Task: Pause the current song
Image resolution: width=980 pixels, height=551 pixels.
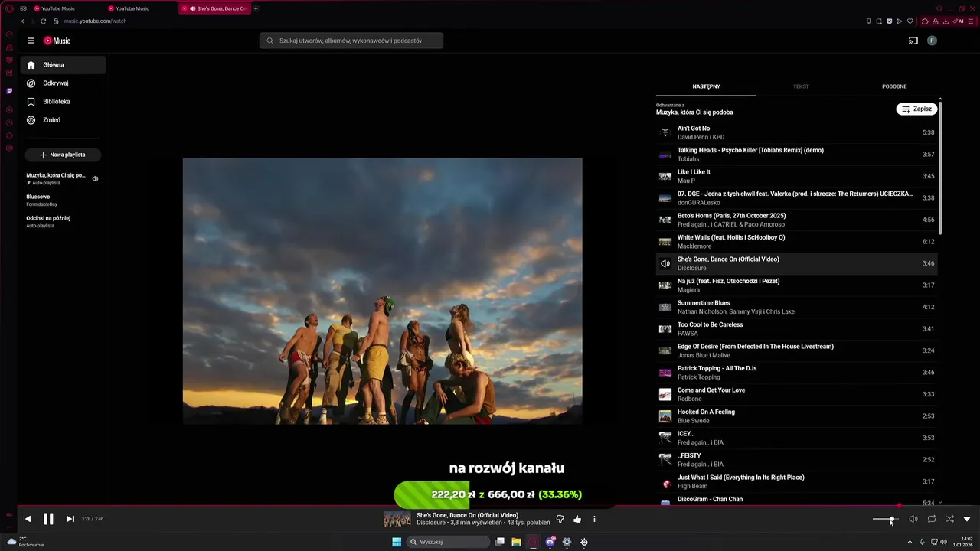Action: click(x=48, y=519)
